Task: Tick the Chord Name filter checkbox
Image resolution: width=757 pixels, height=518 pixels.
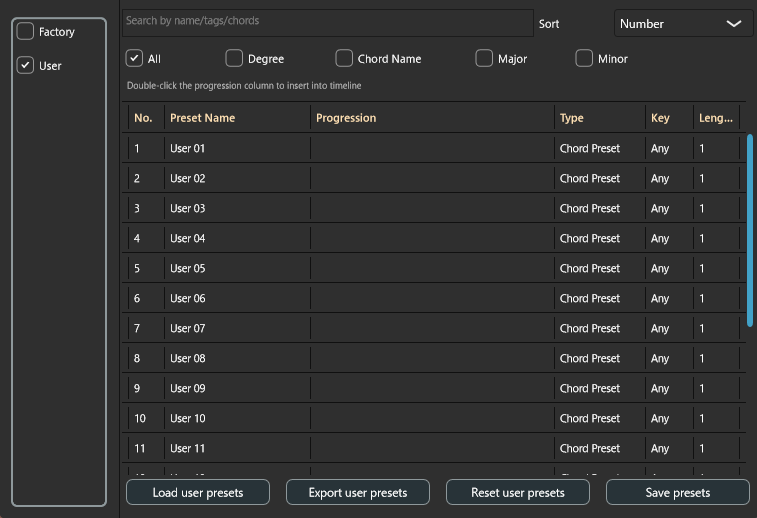Action: click(x=344, y=59)
